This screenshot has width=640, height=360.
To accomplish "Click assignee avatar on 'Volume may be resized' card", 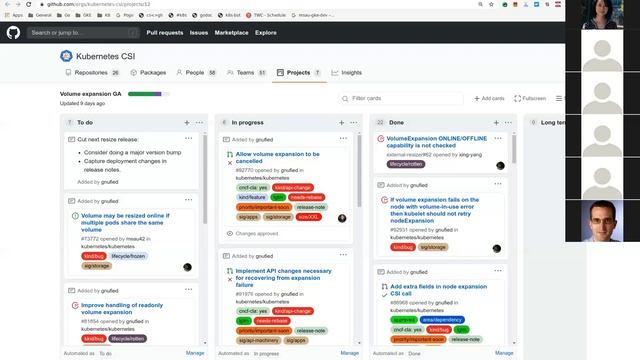I will coord(187,267).
